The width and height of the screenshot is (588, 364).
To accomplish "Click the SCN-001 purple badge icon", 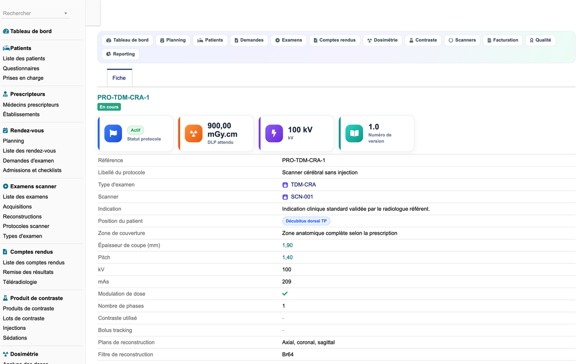I will coord(285,197).
